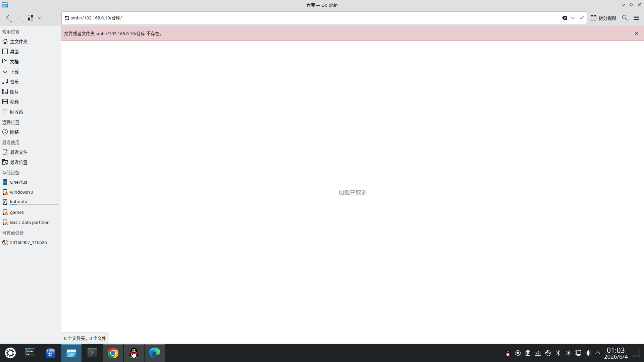Open the QQ penguin taskbar icon

pyautogui.click(x=134, y=353)
